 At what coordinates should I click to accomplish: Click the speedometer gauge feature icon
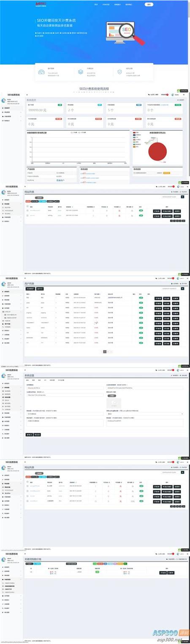click(41, 72)
